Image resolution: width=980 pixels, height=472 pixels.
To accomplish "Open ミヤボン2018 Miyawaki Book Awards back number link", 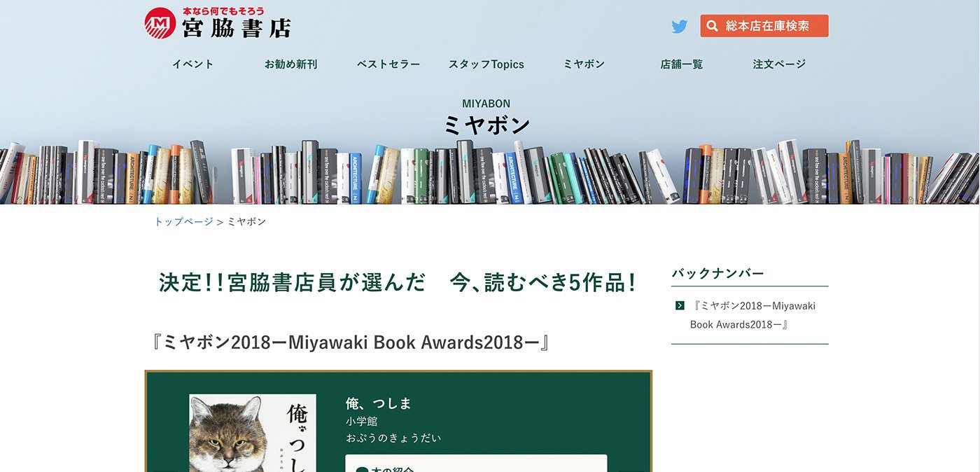I will pyautogui.click(x=753, y=315).
